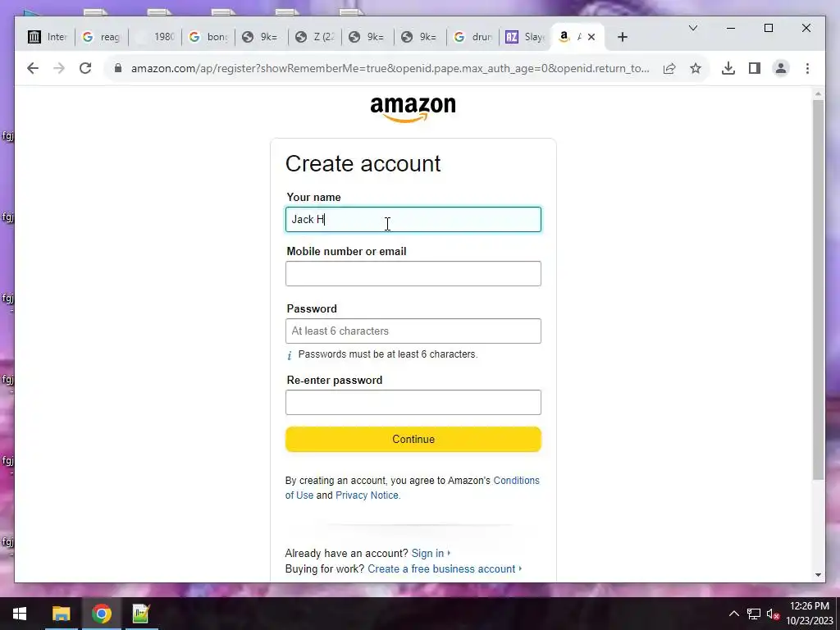Viewport: 840px width, 630px height.
Task: Click the Chrome taskbar icon
Action: pyautogui.click(x=101, y=614)
